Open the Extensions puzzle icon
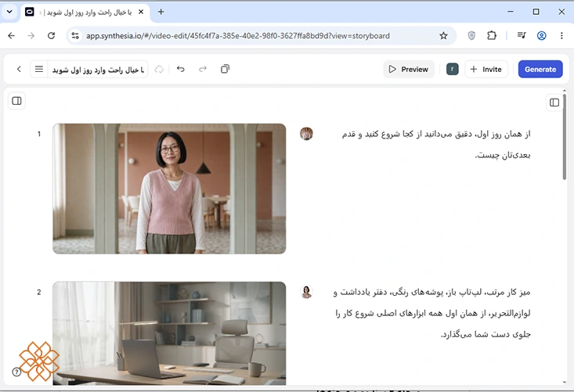574x392 pixels. 492,35
